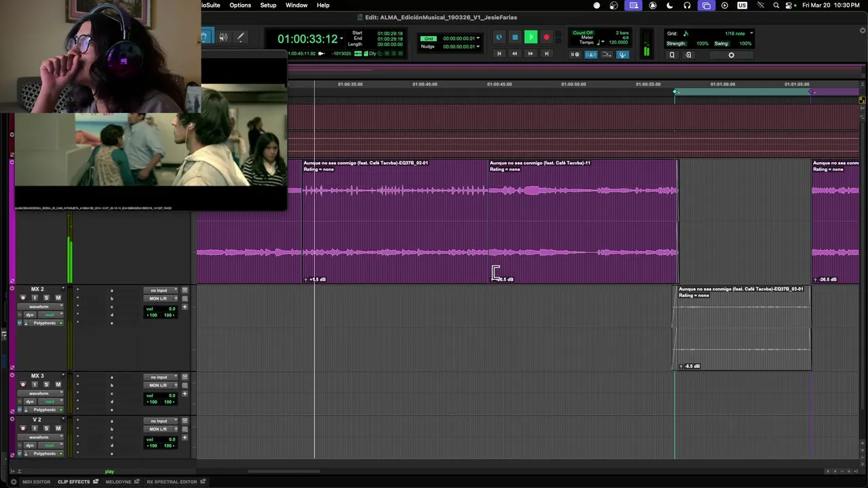Switch to the MIDI Editor tab
Viewport: 868px width, 488px height.
pyautogui.click(x=36, y=482)
